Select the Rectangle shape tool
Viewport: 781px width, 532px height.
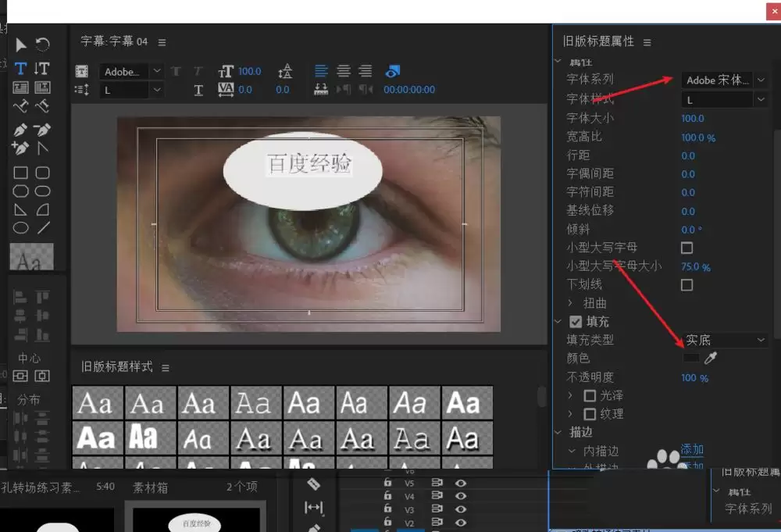[x=21, y=173]
